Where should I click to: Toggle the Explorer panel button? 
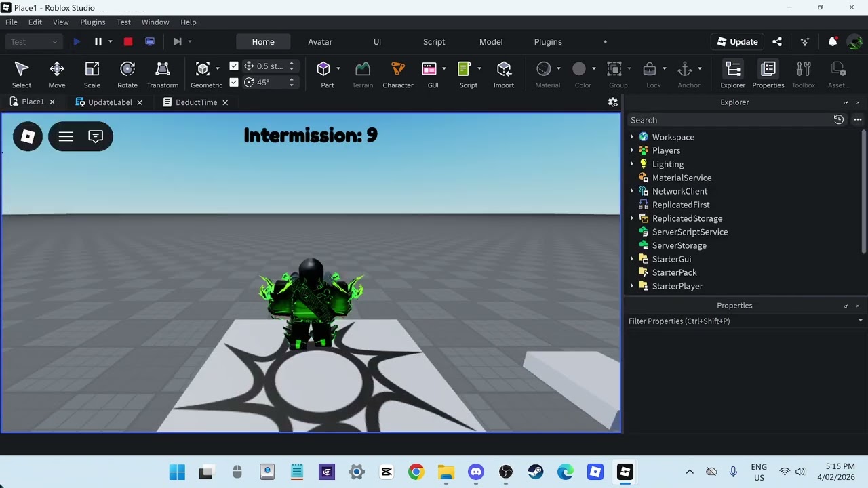pos(733,75)
